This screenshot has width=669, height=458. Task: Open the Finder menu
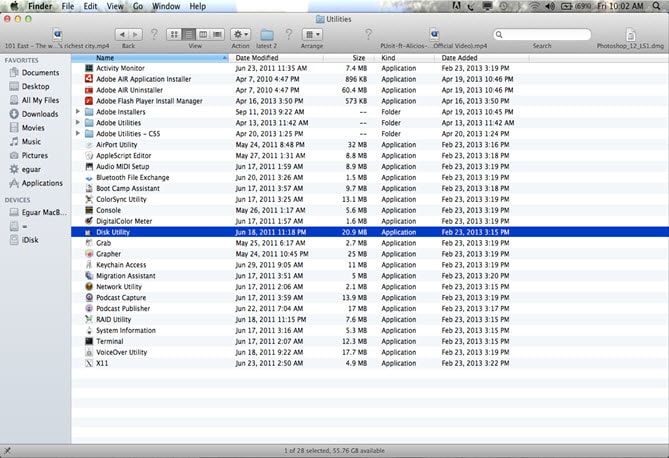40,6
